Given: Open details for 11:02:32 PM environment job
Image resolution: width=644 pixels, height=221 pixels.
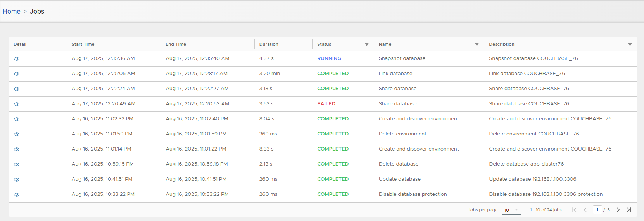Looking at the screenshot, I should click(17, 119).
